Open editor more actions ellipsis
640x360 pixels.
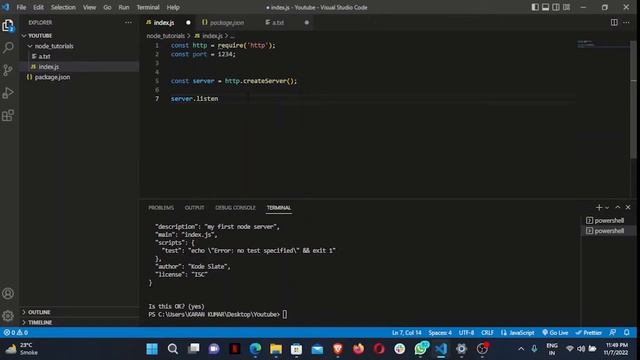[x=626, y=22]
